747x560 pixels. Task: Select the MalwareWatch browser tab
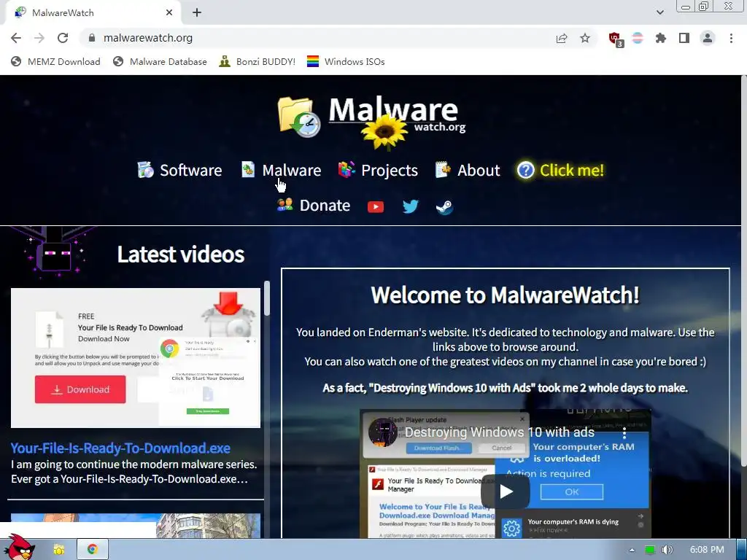click(x=93, y=13)
